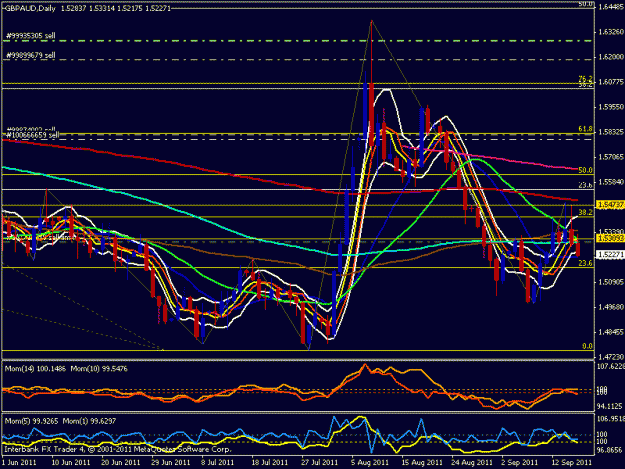Screen dimensions: 625x469
Task: Click the 107.6228 momentum scale value
Action: 611,366
